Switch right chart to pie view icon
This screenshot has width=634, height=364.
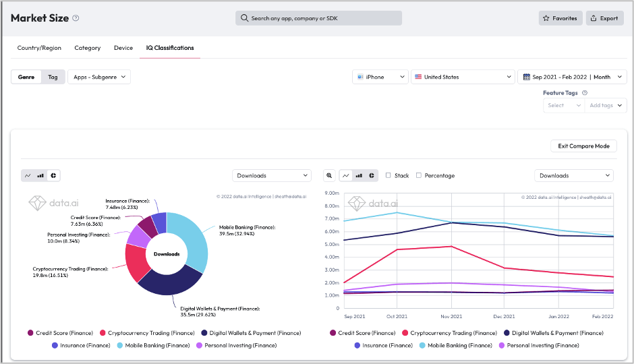point(372,176)
